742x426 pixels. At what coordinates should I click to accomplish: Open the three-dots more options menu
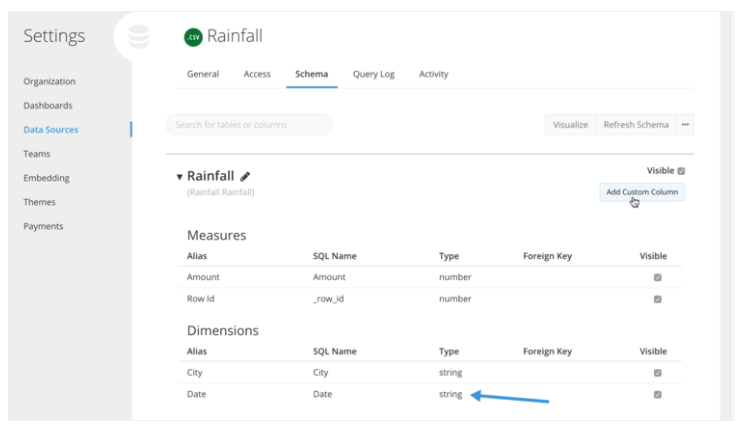coord(685,124)
